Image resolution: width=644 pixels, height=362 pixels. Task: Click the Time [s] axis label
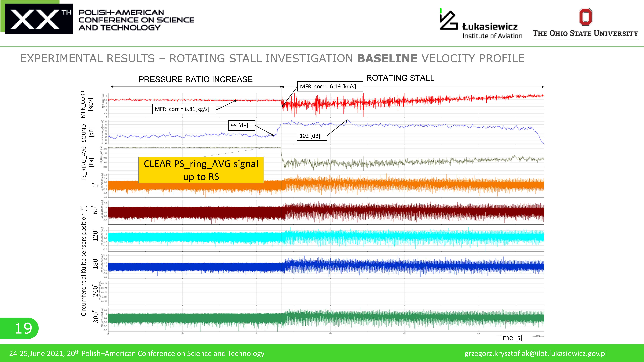click(x=510, y=338)
